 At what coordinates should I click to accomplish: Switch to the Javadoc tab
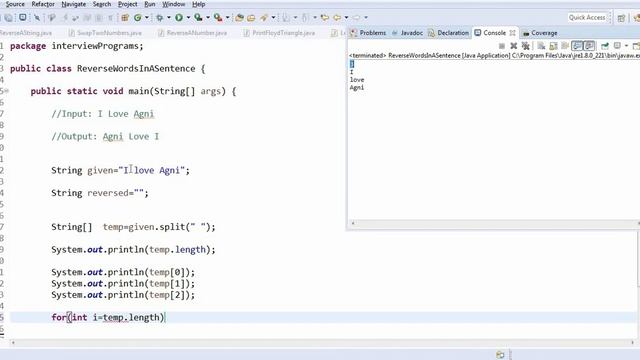pos(407,33)
